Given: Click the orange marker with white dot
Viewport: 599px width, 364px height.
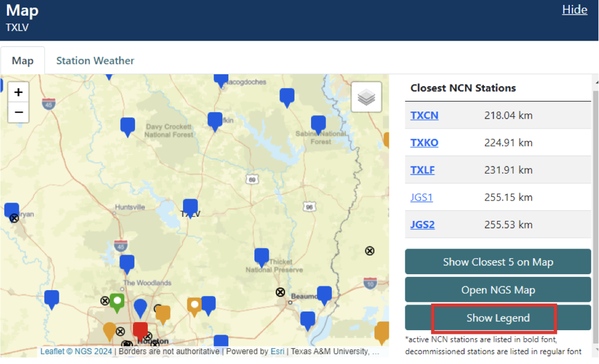Looking at the screenshot, I should tap(194, 305).
